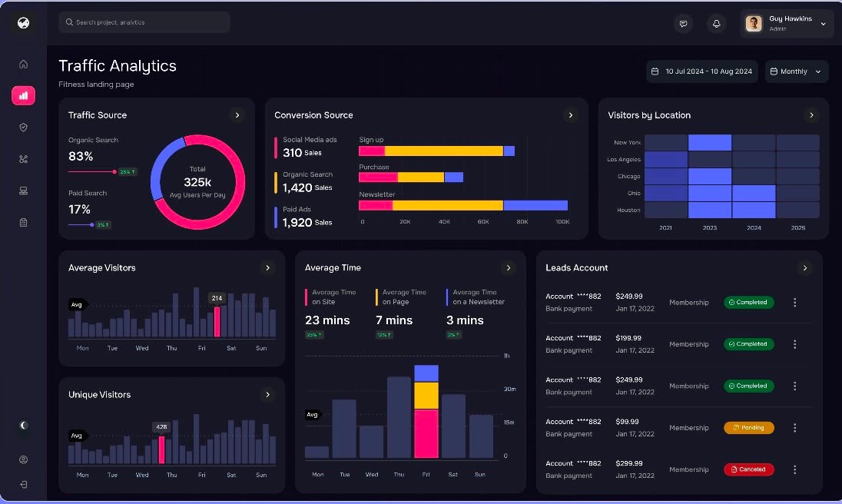The image size is (842, 504).
Task: Click the Avg marker in Average Visitors chart
Action: point(77,305)
